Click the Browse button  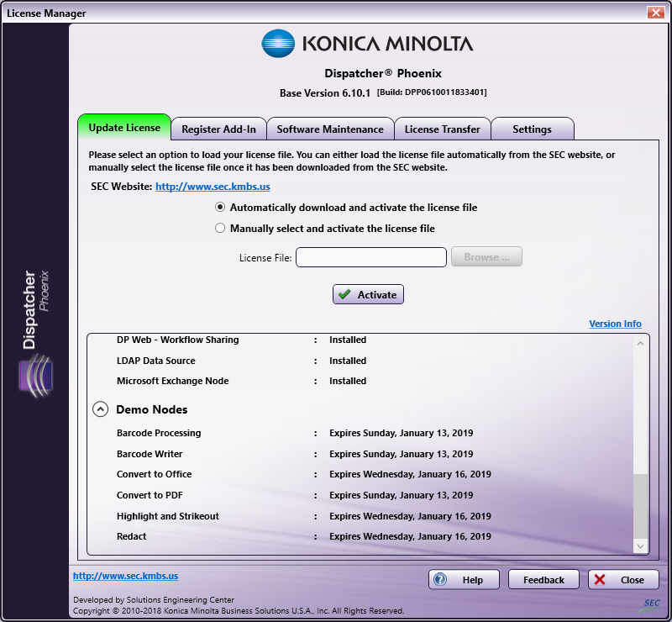(x=486, y=256)
